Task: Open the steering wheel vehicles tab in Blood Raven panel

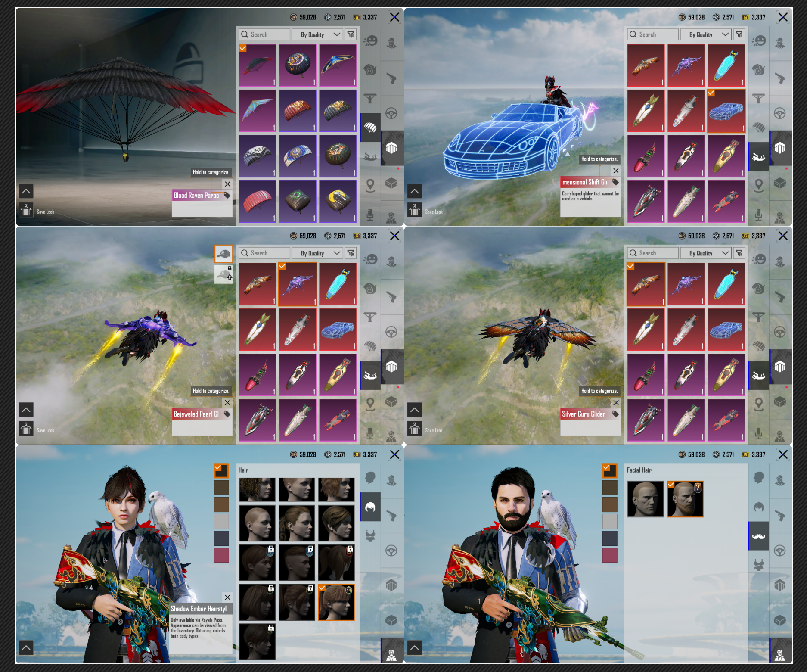Action: [391, 113]
